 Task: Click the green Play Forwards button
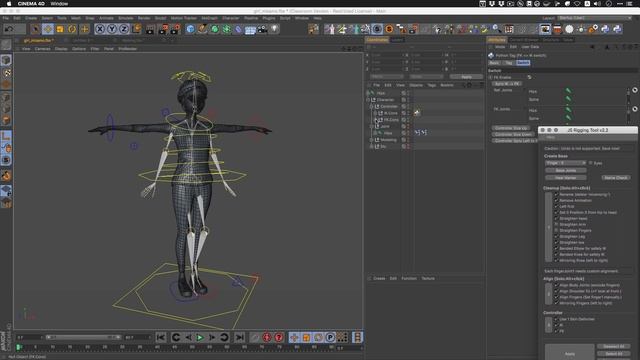click(200, 337)
